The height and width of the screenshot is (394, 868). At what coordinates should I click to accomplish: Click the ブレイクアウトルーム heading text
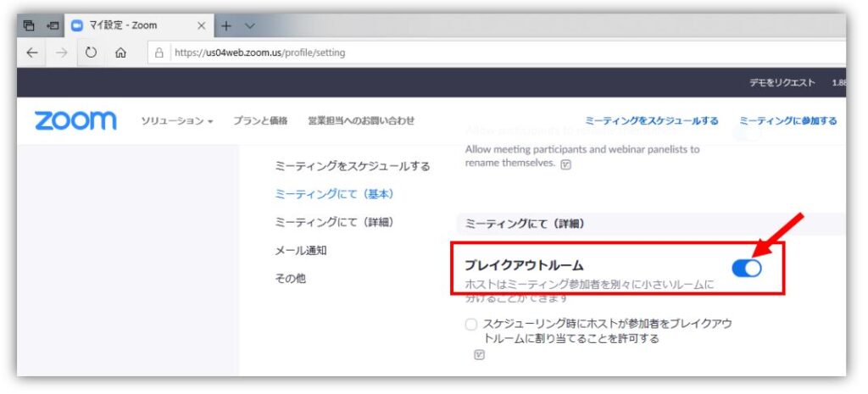(524, 265)
